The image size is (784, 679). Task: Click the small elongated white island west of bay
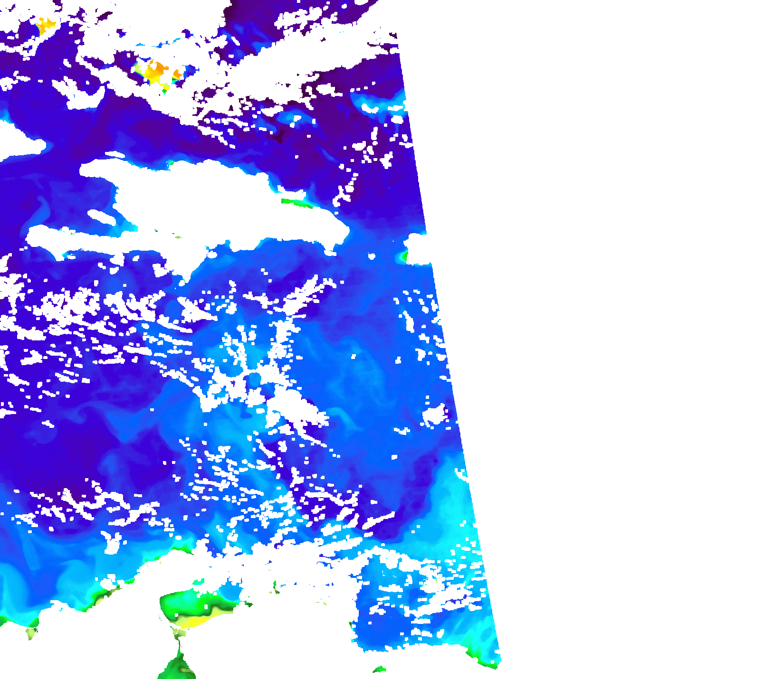(x=102, y=217)
